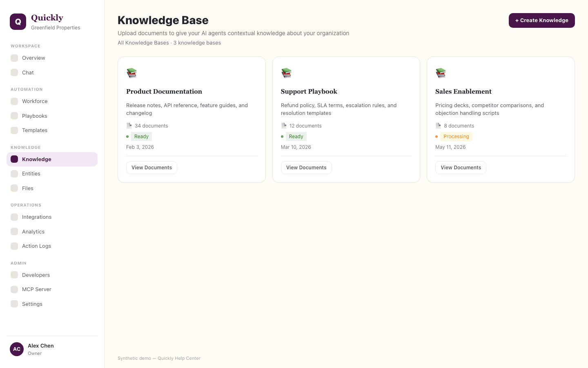Open the Sales Enablement card title

click(463, 92)
